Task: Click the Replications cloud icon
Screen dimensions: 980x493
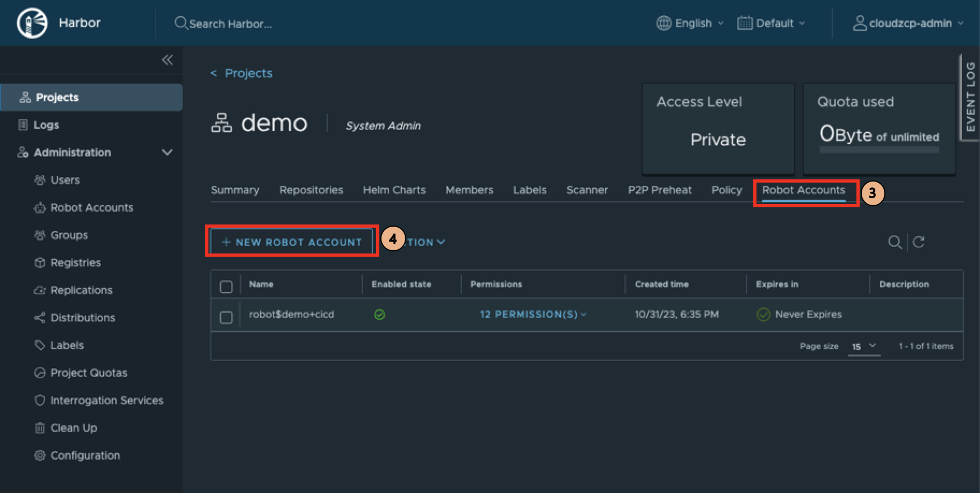Action: 40,290
